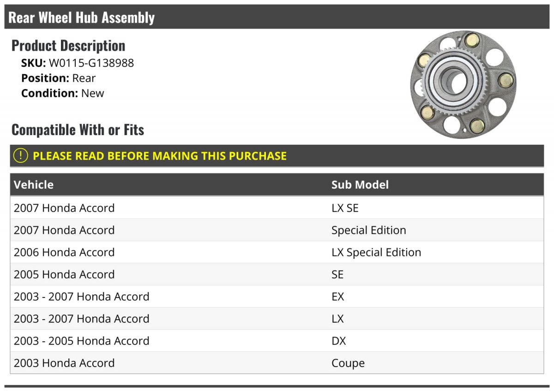Open the rear wheel hub product image

click(463, 84)
